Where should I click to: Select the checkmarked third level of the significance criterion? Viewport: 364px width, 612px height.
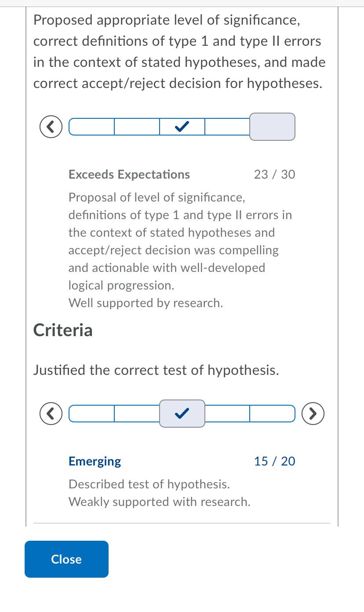(x=182, y=127)
